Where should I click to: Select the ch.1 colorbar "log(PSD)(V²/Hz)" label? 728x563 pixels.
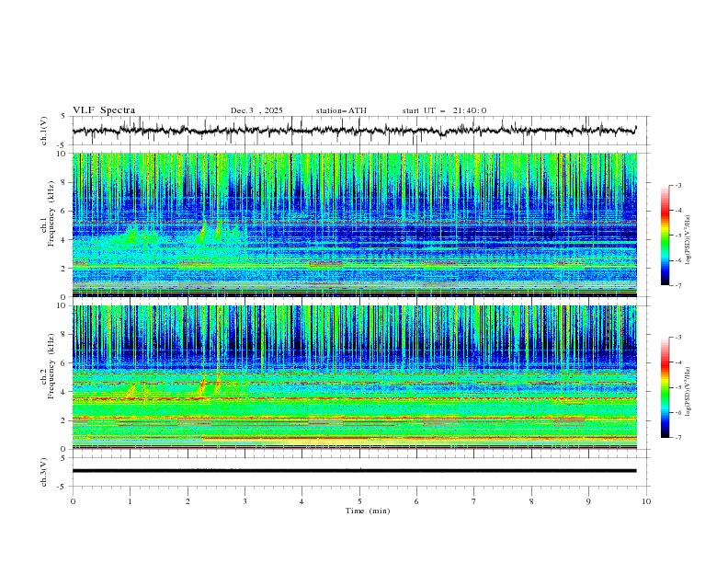pyautogui.click(x=688, y=240)
